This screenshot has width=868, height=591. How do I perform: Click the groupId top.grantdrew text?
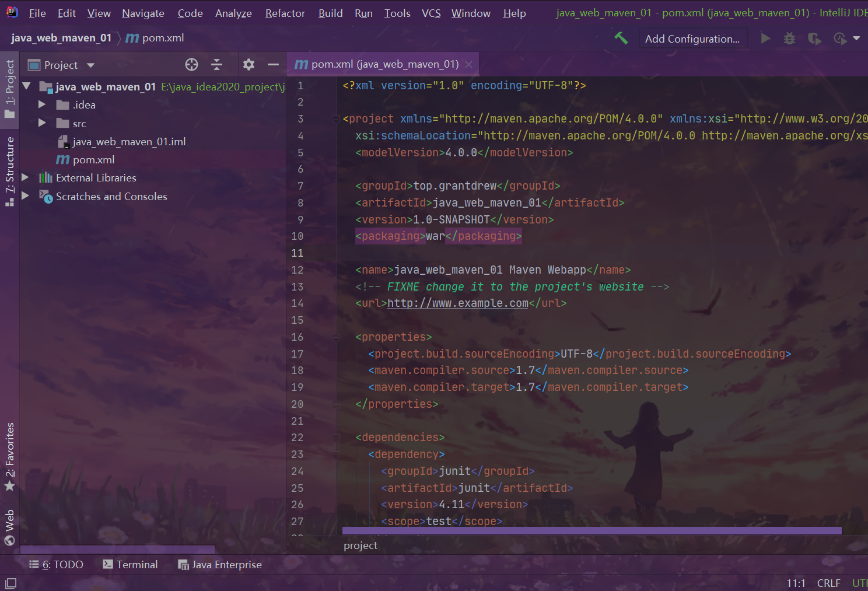455,186
